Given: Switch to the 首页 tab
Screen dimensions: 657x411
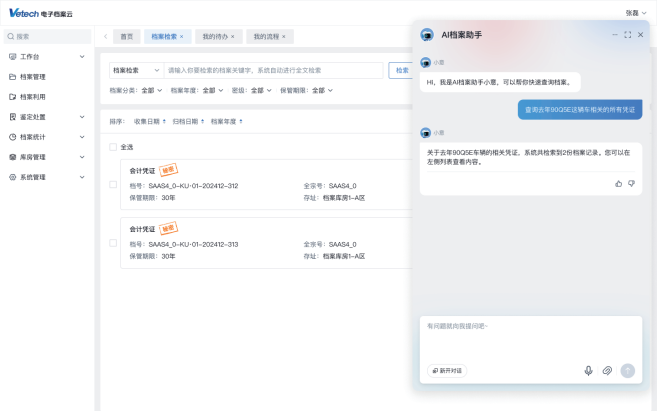Looking at the screenshot, I should click(127, 36).
